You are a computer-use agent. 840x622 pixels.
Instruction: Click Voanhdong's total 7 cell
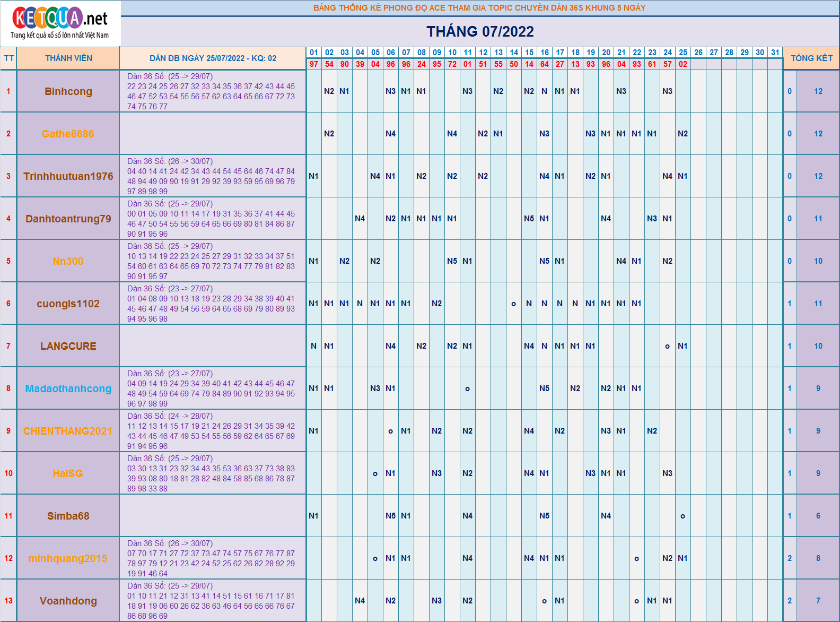tap(818, 601)
